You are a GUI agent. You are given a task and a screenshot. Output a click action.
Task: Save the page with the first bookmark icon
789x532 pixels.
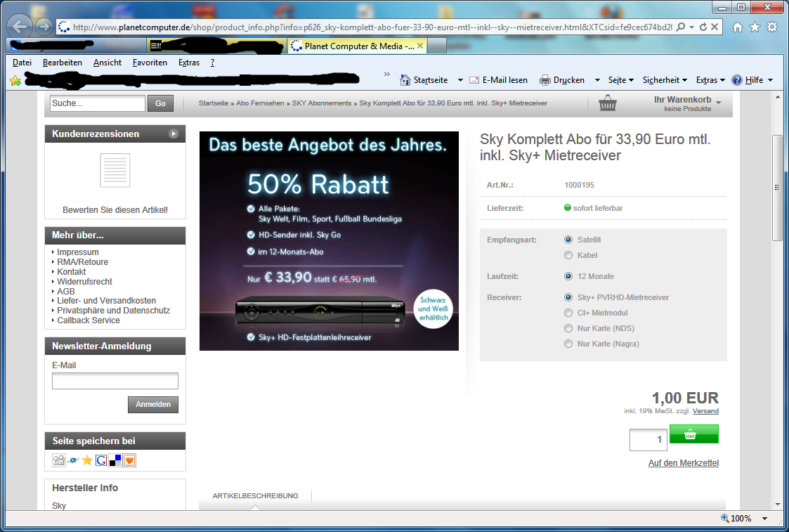(59, 460)
